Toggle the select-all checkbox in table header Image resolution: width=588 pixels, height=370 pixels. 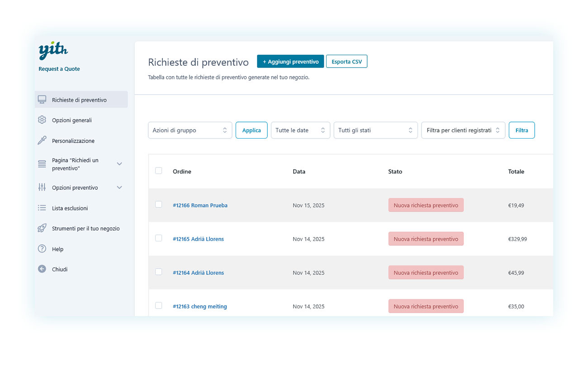tap(158, 171)
